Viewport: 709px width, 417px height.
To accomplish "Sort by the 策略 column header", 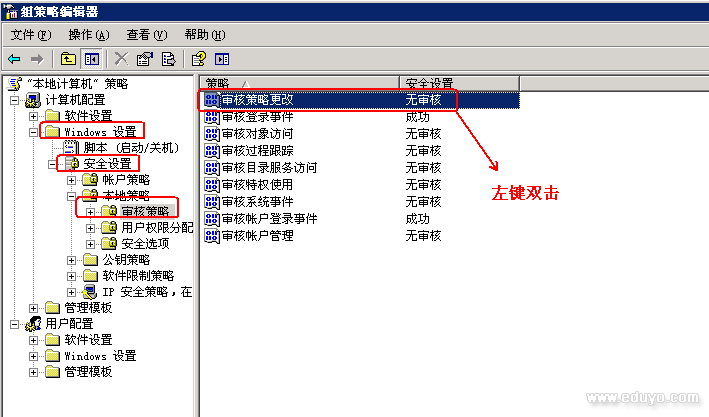I will click(x=300, y=82).
